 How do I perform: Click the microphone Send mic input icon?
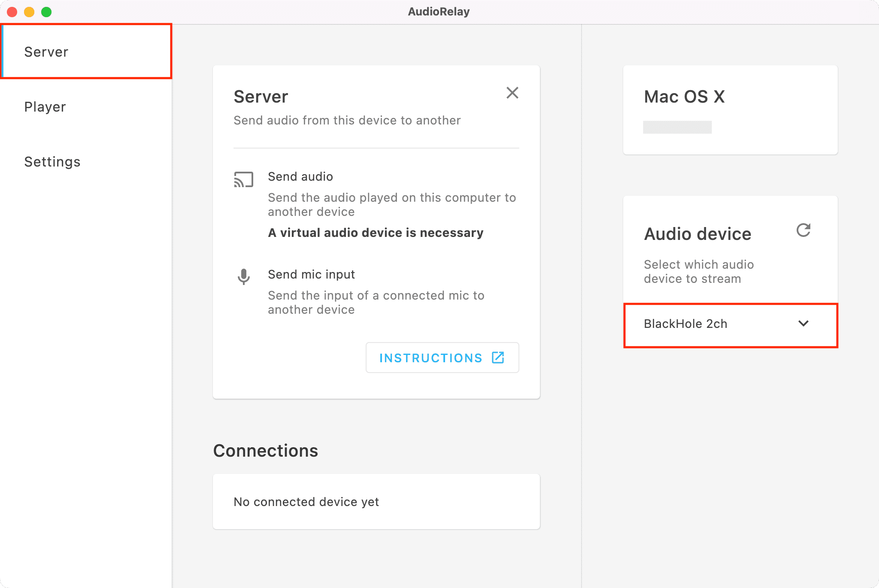[x=243, y=277]
